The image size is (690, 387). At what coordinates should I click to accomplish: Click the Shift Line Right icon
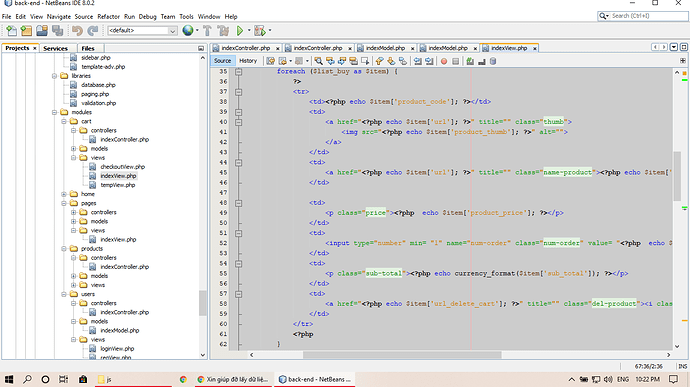tap(429, 61)
